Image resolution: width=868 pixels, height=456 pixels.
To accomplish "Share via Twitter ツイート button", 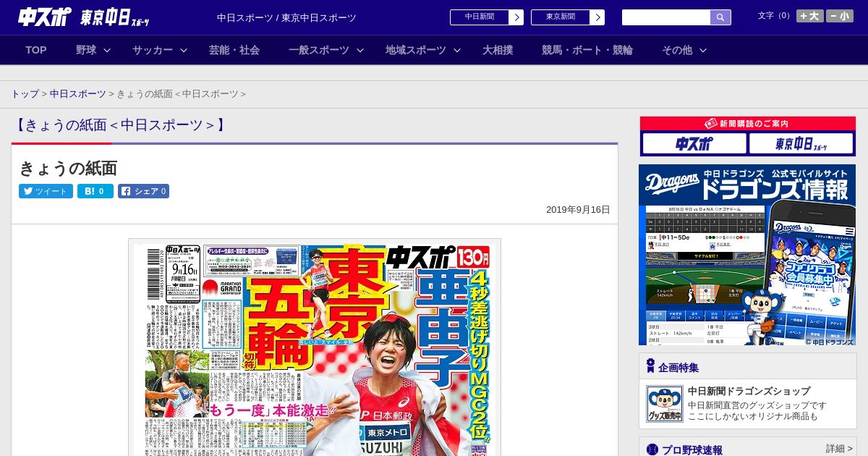I will (x=46, y=191).
